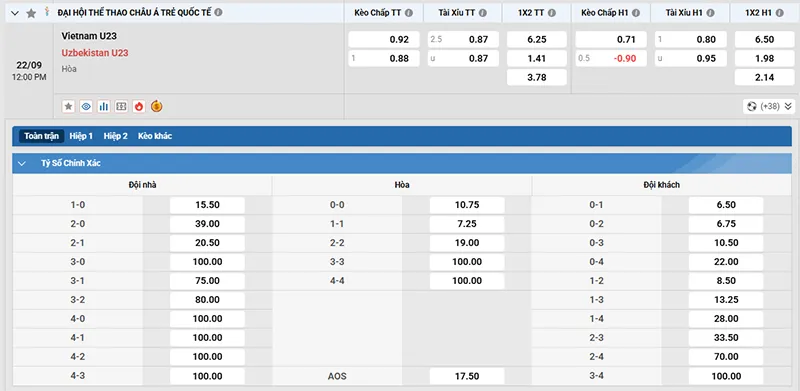Pick Tài Xỉu TT over 2.5 odds 0.87
The image size is (800, 391).
[x=463, y=39]
